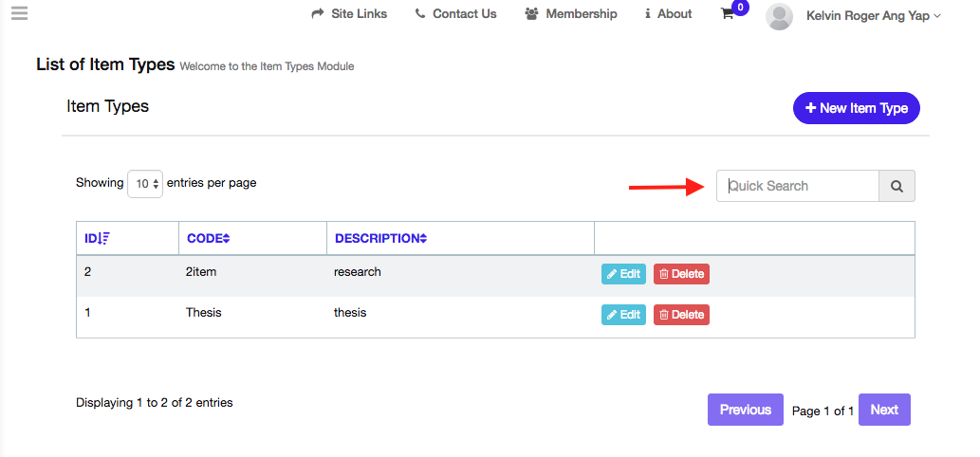The height and width of the screenshot is (457, 980).
Task: Delete the Thesis item type row
Action: (x=681, y=315)
